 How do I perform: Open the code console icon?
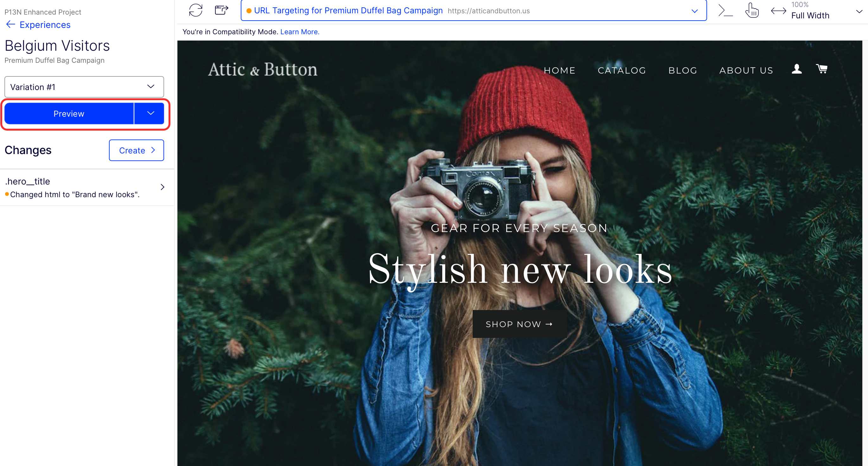(725, 10)
